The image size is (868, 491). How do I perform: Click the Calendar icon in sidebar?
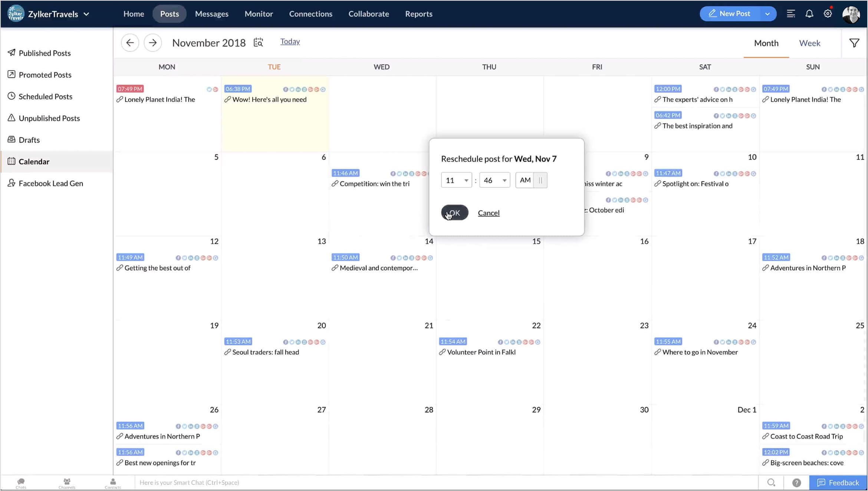[11, 161]
